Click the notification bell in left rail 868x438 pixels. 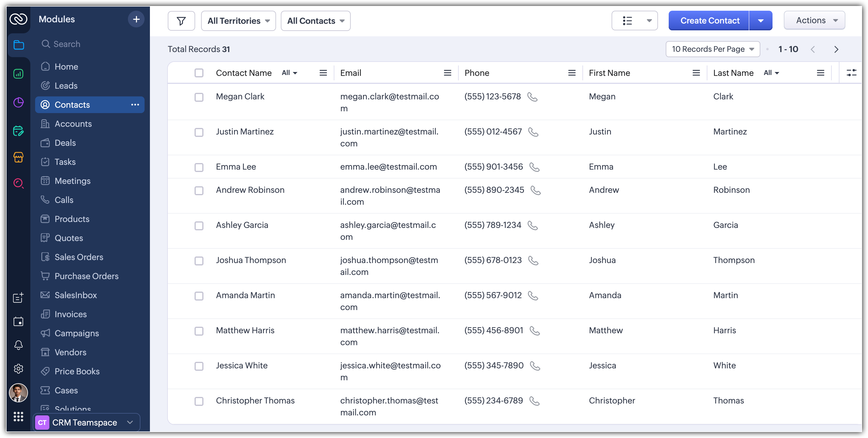pos(18,345)
